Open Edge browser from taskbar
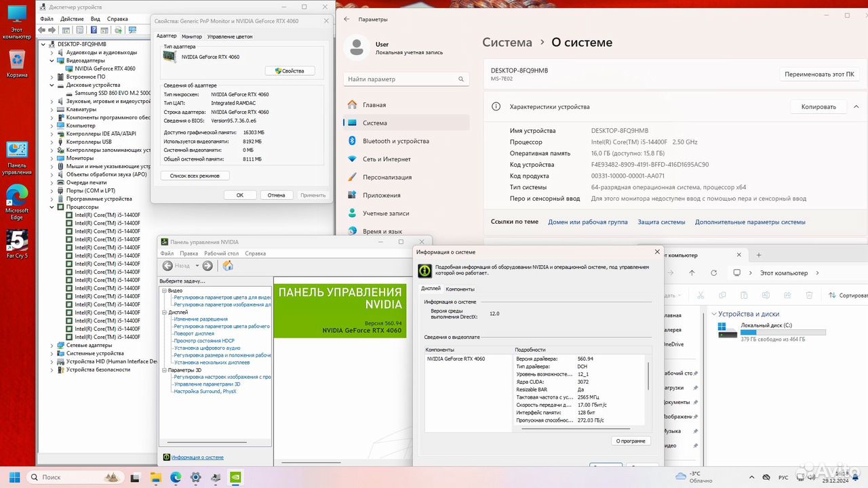The width and height of the screenshot is (868, 488). 176,477
